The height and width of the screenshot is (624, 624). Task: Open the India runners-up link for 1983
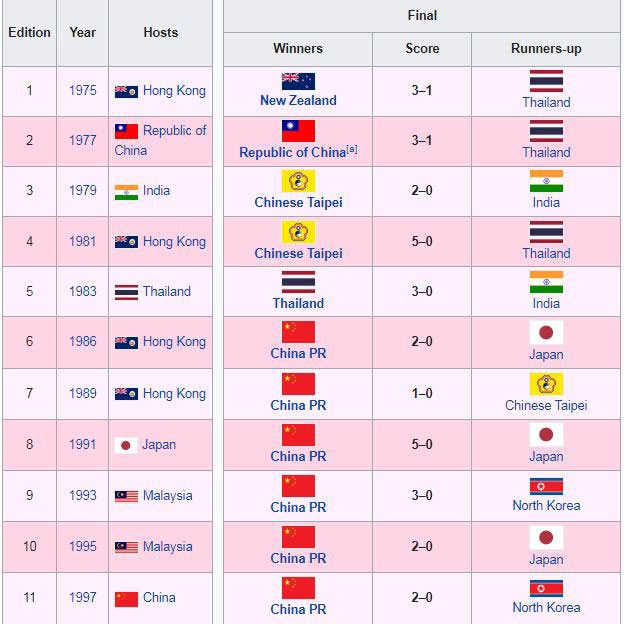pyautogui.click(x=546, y=303)
